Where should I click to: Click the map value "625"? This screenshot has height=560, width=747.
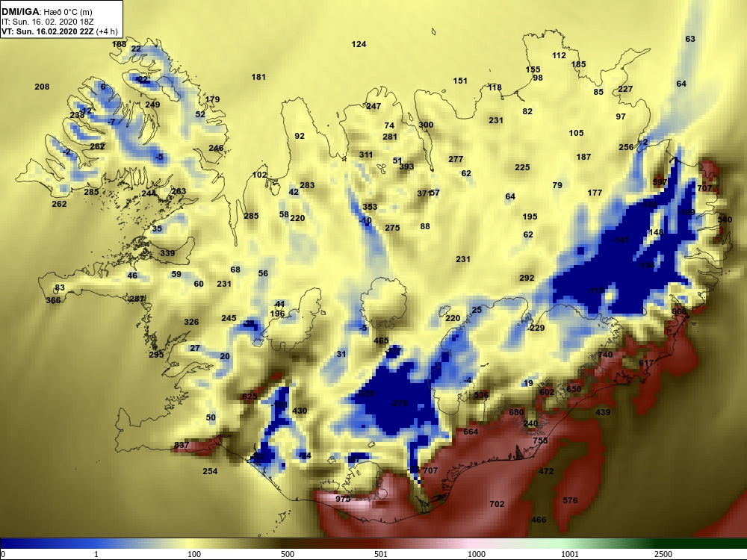[249, 396]
